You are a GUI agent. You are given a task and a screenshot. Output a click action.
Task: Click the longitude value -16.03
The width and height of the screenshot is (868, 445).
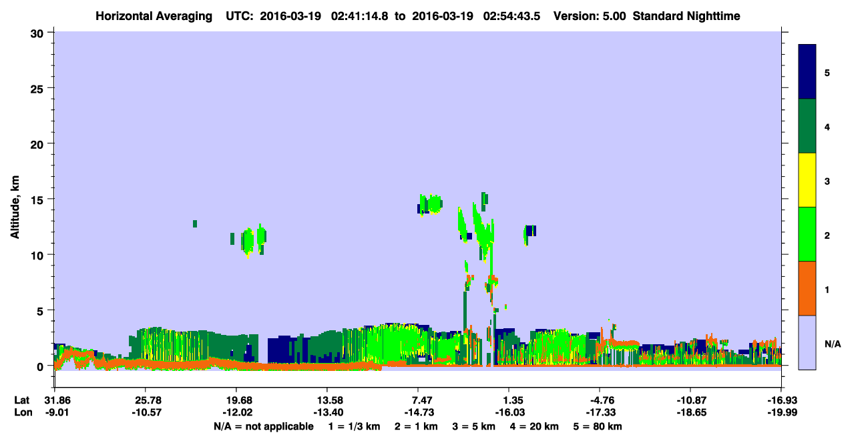[x=509, y=412]
